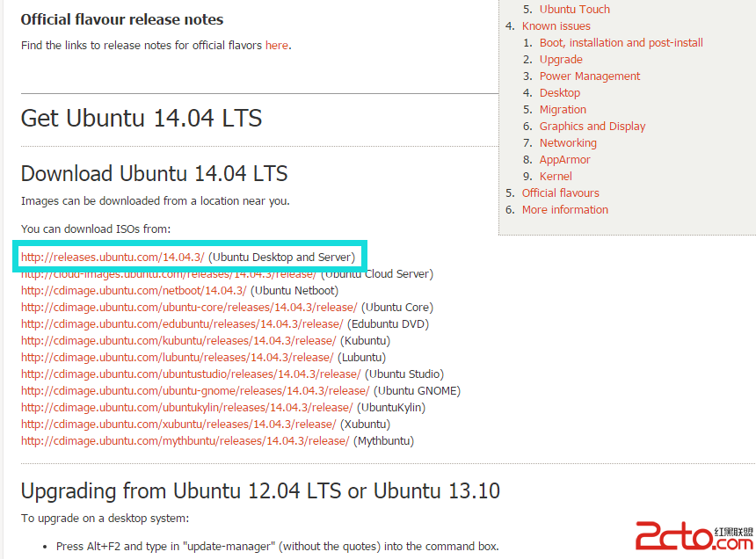Open the Ubuntu Netboot download link
Image resolution: width=756 pixels, height=559 pixels.
(134, 291)
